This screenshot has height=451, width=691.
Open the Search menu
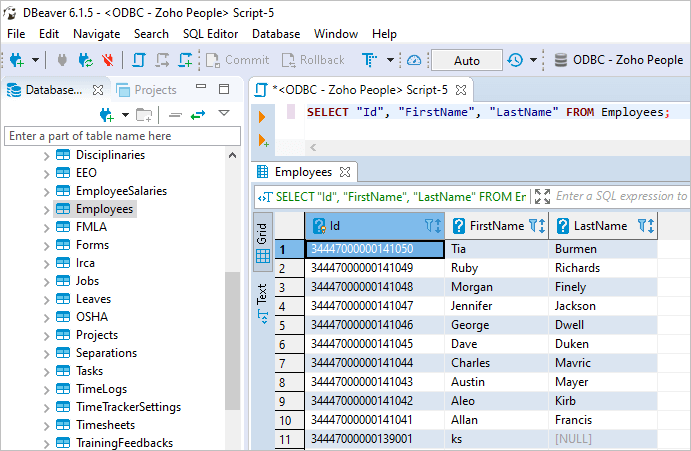(151, 34)
